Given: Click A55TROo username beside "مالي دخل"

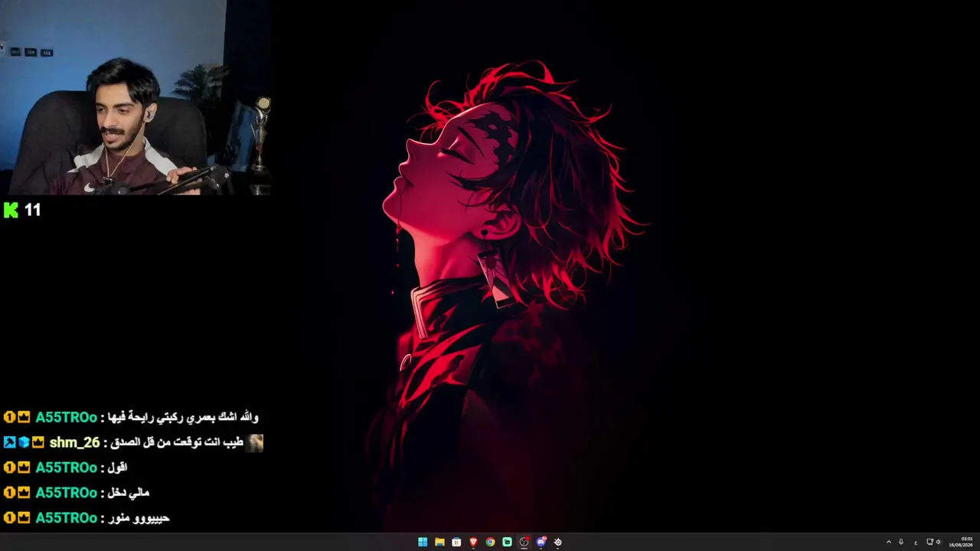Looking at the screenshot, I should (x=66, y=493).
